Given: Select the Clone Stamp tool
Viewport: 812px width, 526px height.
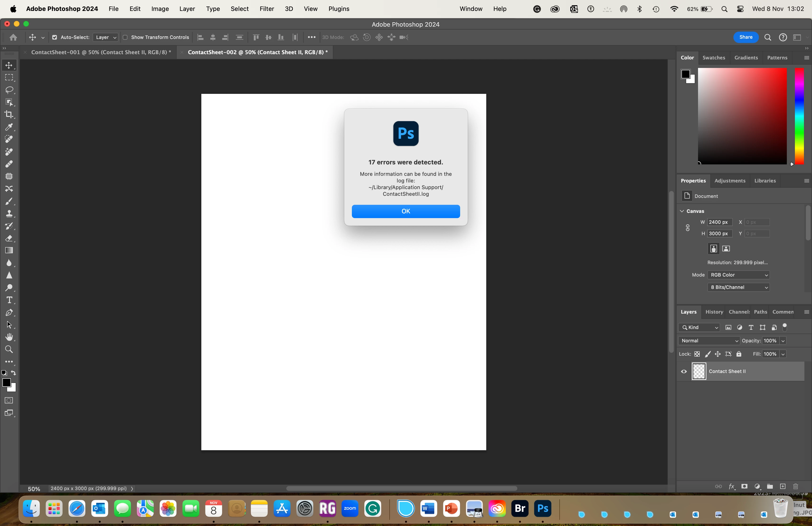Looking at the screenshot, I should click(9, 214).
